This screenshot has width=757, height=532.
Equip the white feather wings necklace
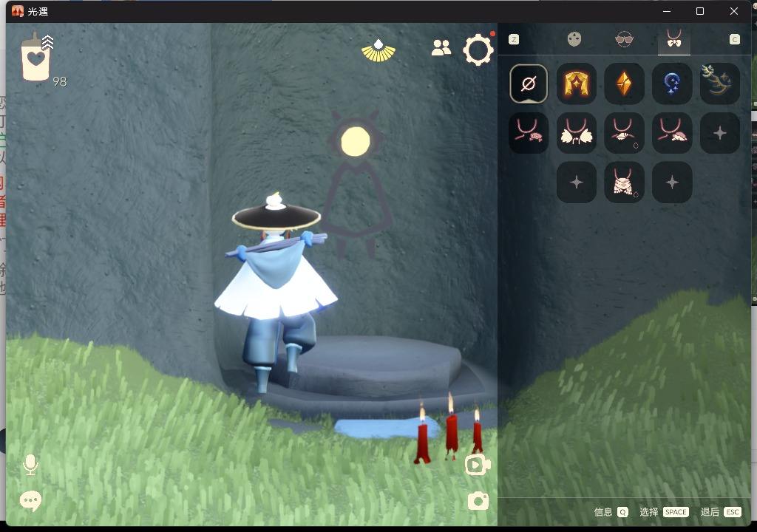pos(576,133)
